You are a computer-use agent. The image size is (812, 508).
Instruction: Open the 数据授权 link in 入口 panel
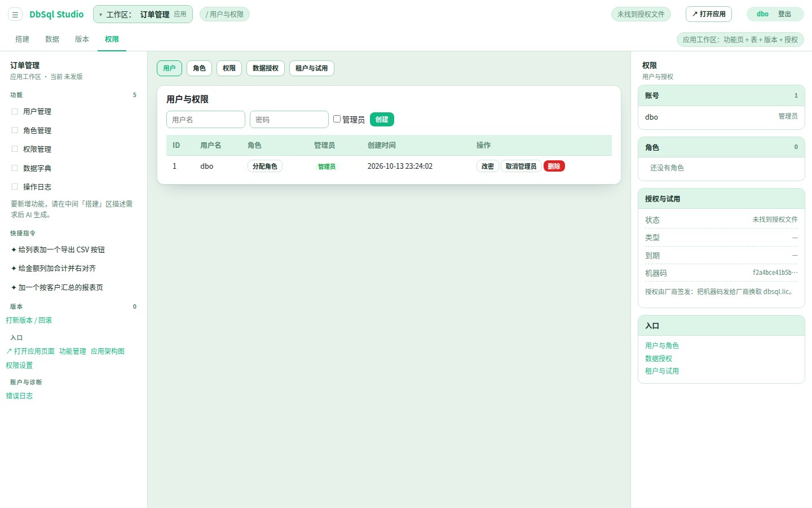[659, 358]
